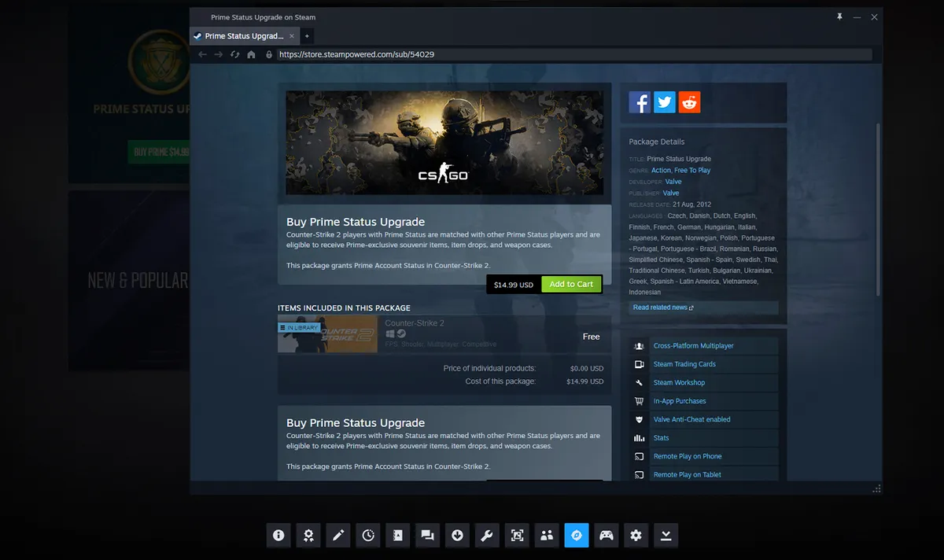Click the page vertical scrollbar
This screenshot has height=560, width=944.
pyautogui.click(x=878, y=210)
